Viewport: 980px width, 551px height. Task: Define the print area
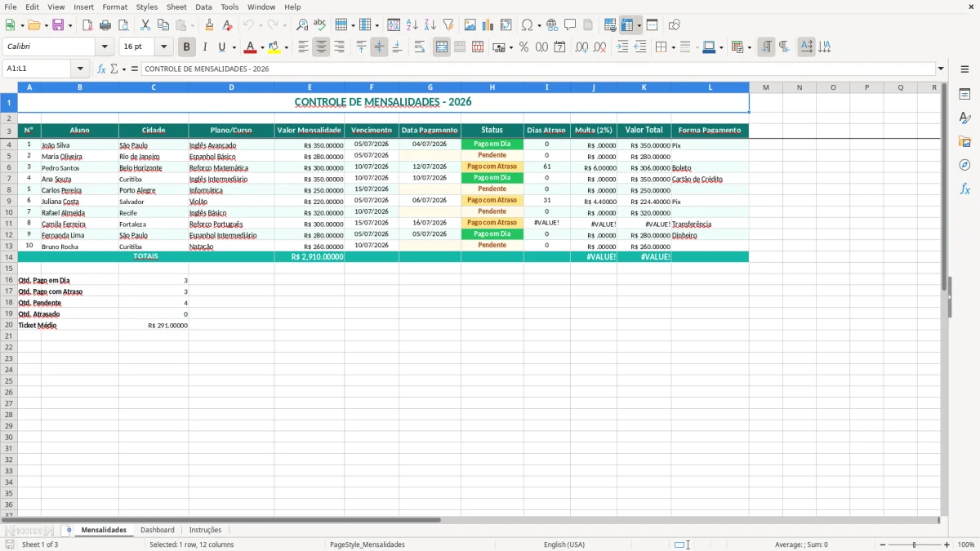[610, 25]
